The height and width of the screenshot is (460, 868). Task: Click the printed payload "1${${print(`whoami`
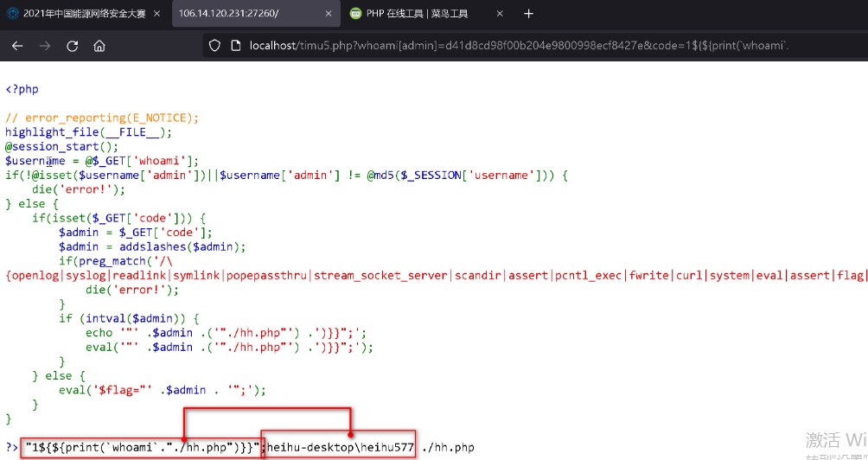143,447
